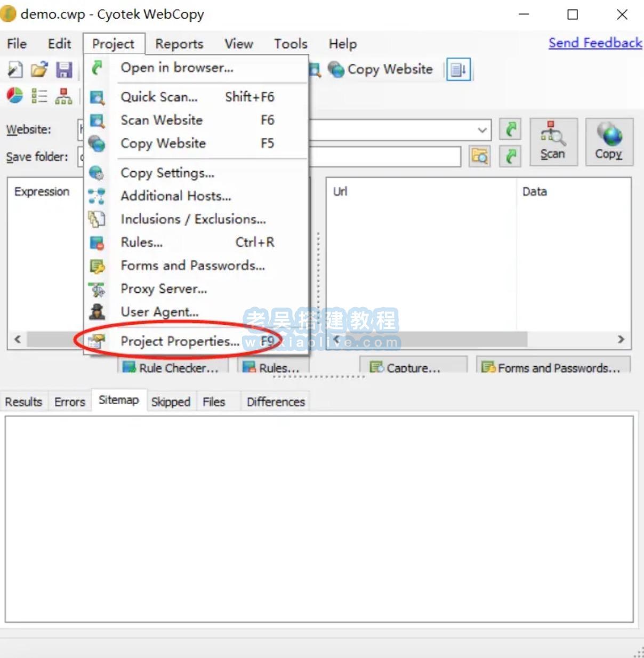Viewport: 644px width, 658px height.
Task: Select Project Properties from the Project menu
Action: (180, 341)
